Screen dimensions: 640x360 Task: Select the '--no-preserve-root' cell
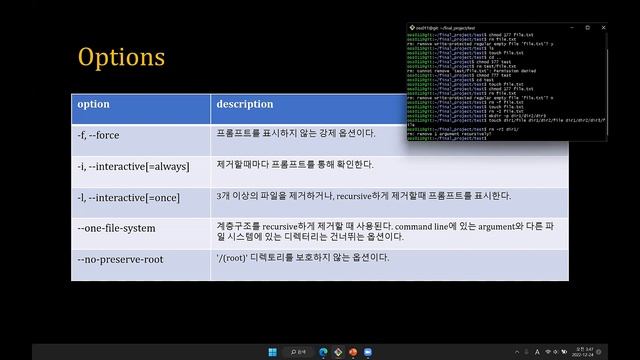coord(141,265)
